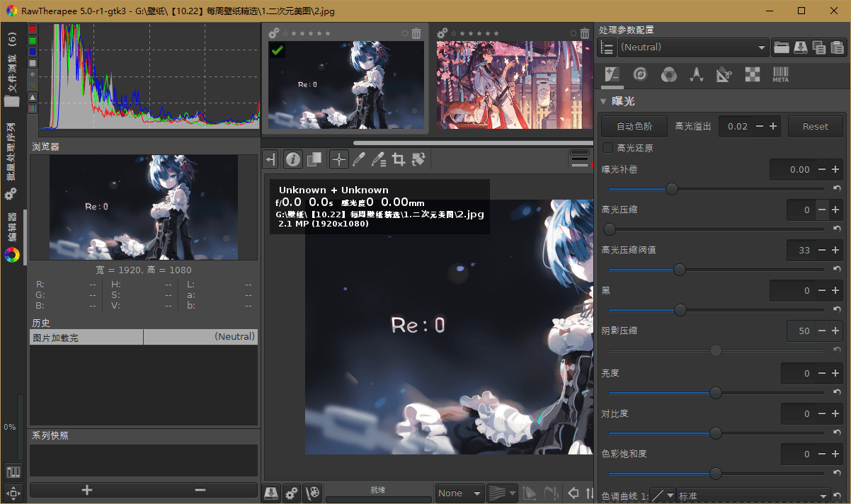Image resolution: width=851 pixels, height=504 pixels.
Task: Open the Detail tab icon
Action: click(640, 74)
